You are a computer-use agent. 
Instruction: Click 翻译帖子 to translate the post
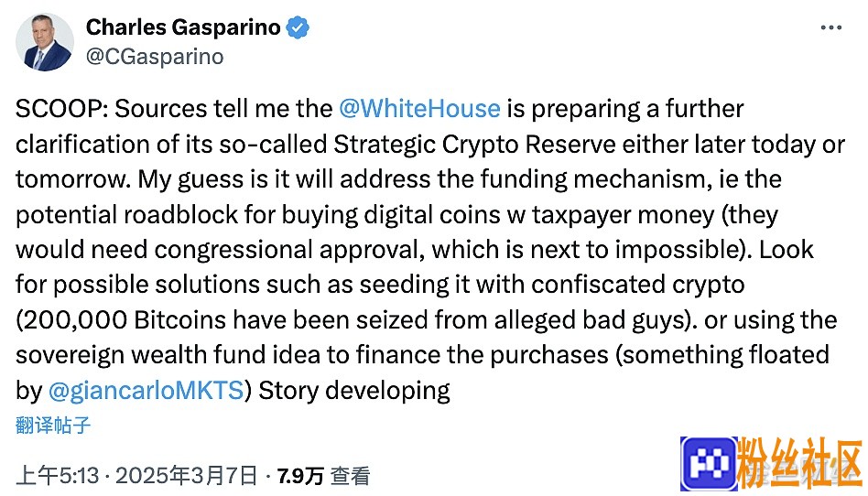[52, 426]
